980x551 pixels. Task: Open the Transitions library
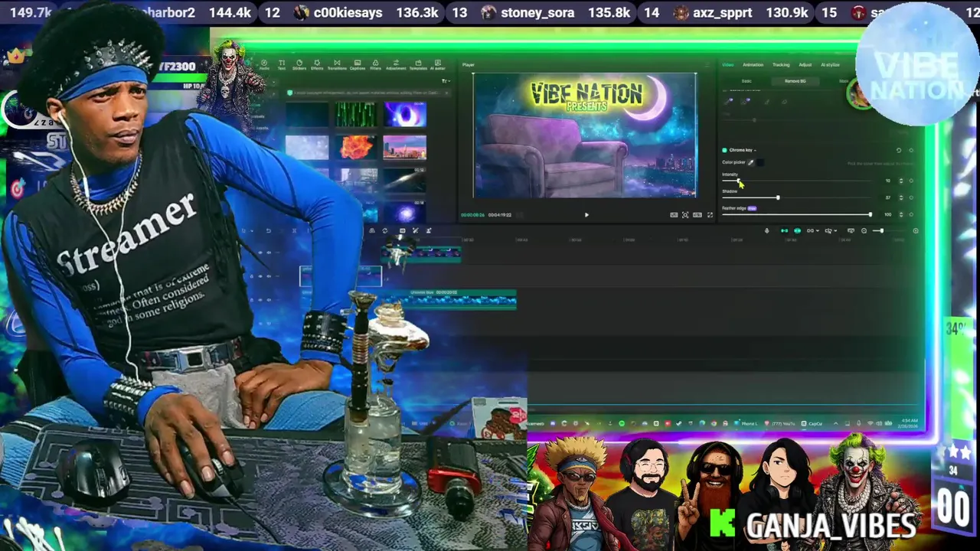[337, 65]
